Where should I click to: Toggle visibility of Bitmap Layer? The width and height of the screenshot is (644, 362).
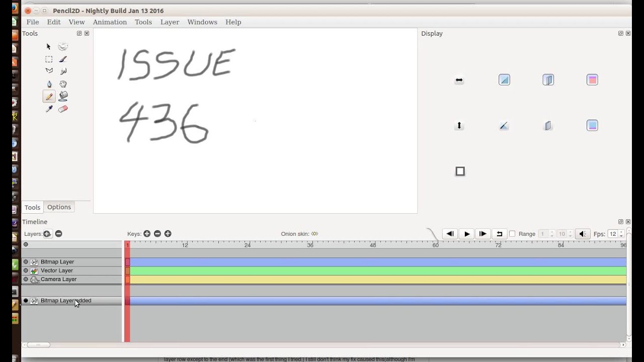tap(26, 262)
